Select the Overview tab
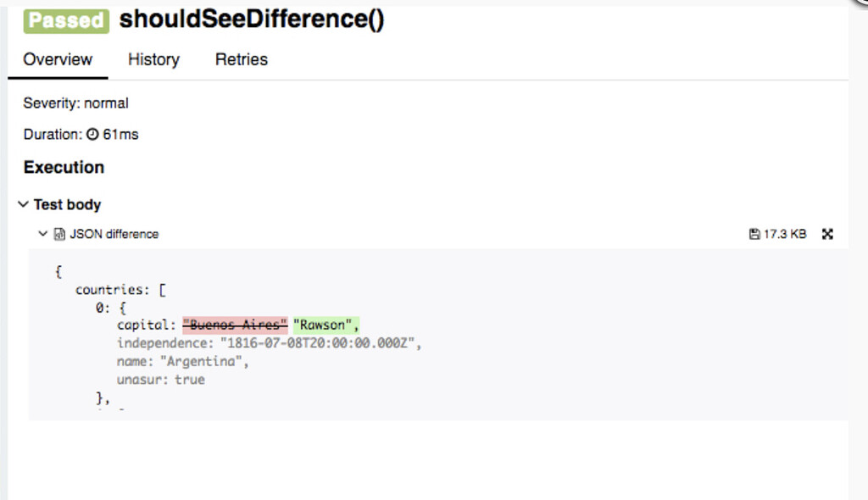This screenshot has height=500, width=868. [58, 59]
